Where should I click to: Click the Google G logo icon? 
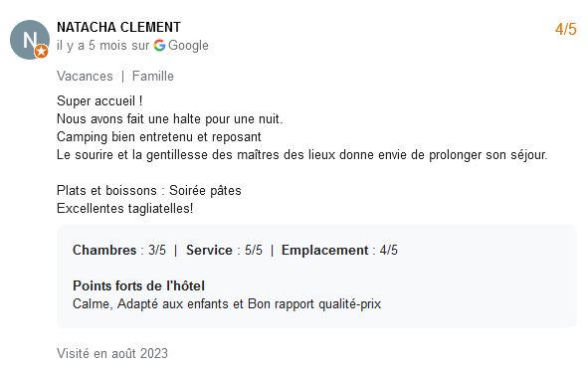(x=160, y=46)
